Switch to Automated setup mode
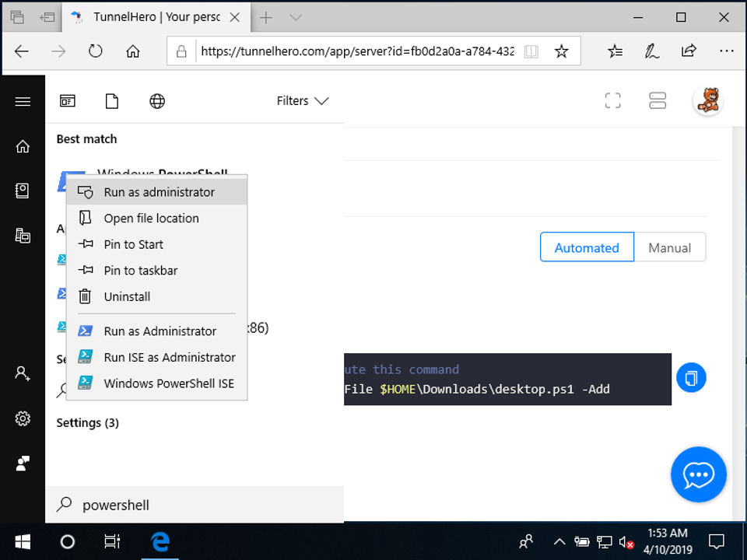Screen dimensions: 747x560 [x=587, y=248]
